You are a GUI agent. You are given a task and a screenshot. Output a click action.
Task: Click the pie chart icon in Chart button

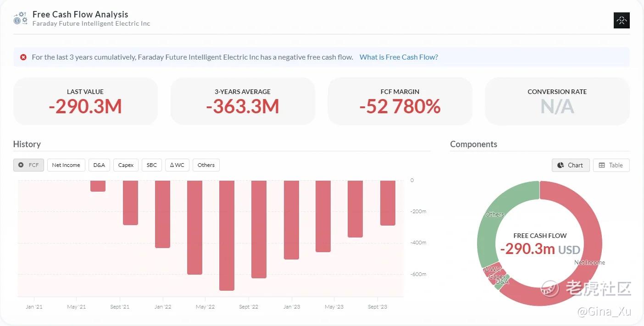click(x=561, y=166)
